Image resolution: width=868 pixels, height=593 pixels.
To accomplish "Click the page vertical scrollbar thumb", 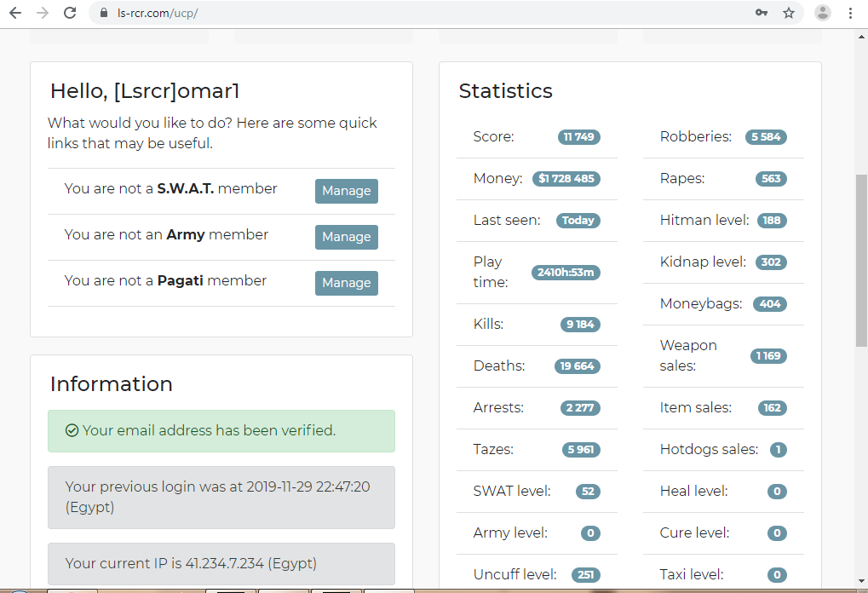I will (x=861, y=260).
